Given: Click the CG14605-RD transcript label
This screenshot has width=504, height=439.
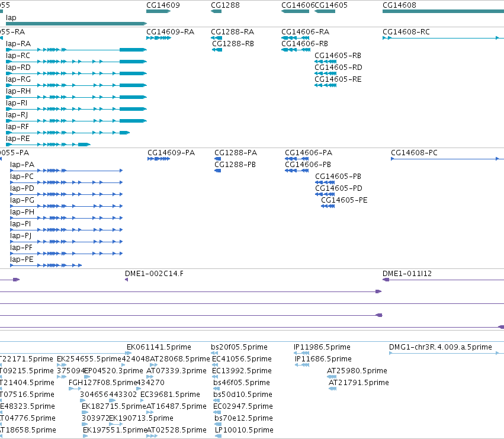Looking at the screenshot, I should click(x=338, y=68).
